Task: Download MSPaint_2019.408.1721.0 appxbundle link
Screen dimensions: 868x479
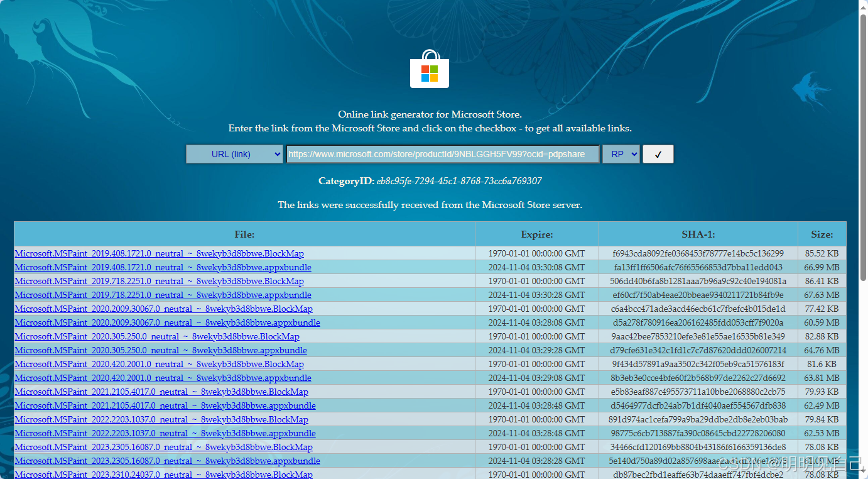Action: (x=163, y=267)
